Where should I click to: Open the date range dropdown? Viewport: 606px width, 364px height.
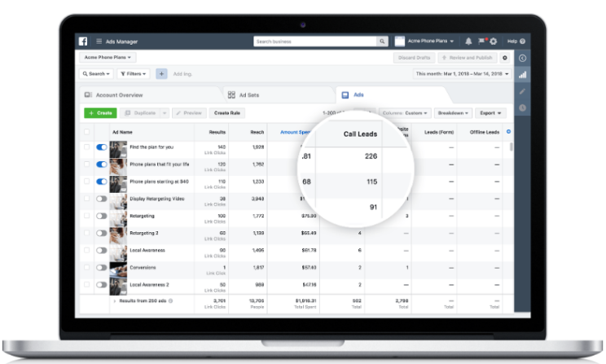pyautogui.click(x=462, y=73)
